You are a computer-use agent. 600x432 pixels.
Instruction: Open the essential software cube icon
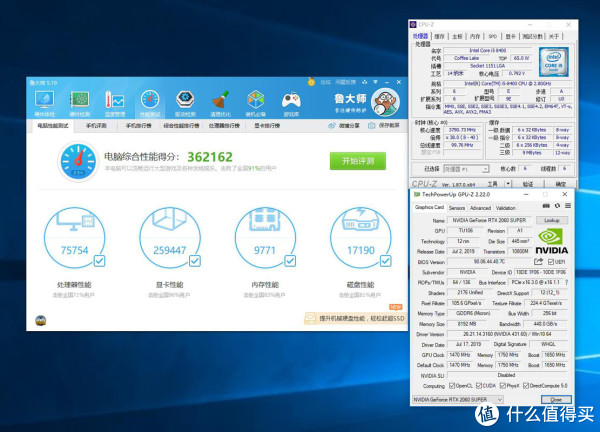[256, 100]
